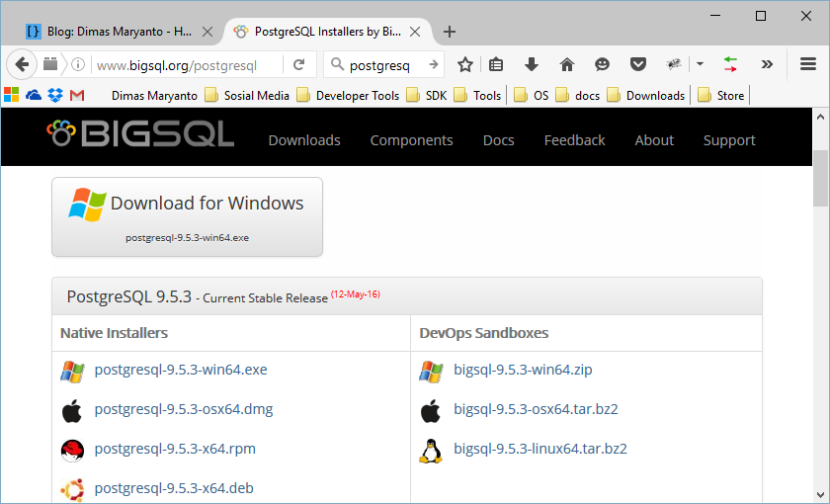Reload the page with the refresh icon
Screen dimensions: 830x504
[x=299, y=64]
